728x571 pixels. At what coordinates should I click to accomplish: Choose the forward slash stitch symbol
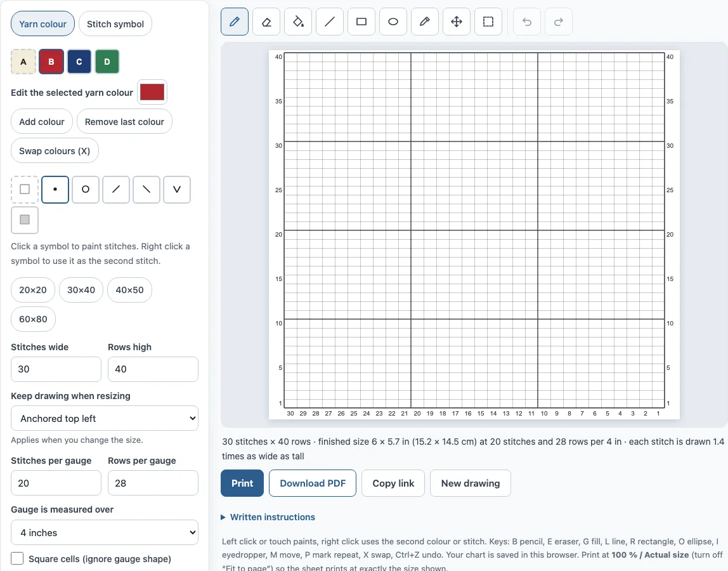click(x=116, y=190)
